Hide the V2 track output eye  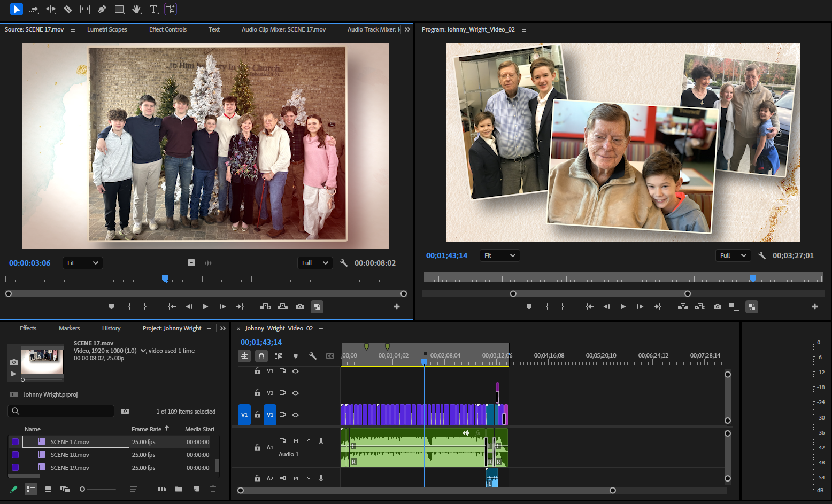(x=295, y=393)
